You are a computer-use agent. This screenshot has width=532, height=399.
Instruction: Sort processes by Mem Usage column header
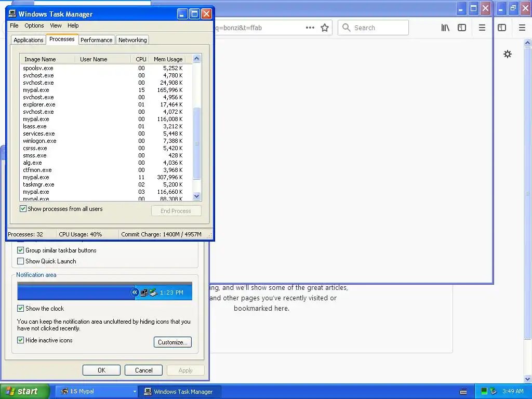[168, 59]
